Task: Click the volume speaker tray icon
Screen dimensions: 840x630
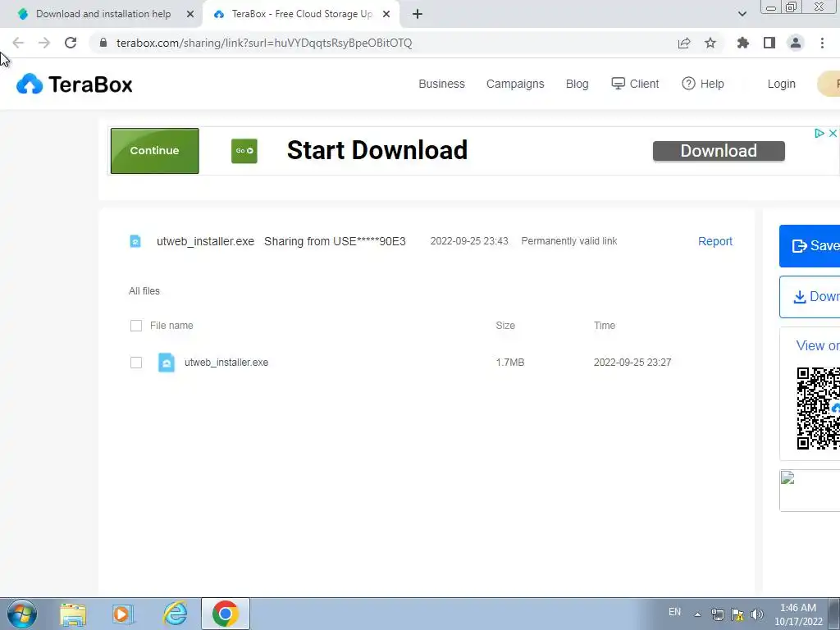Action: [x=756, y=614]
